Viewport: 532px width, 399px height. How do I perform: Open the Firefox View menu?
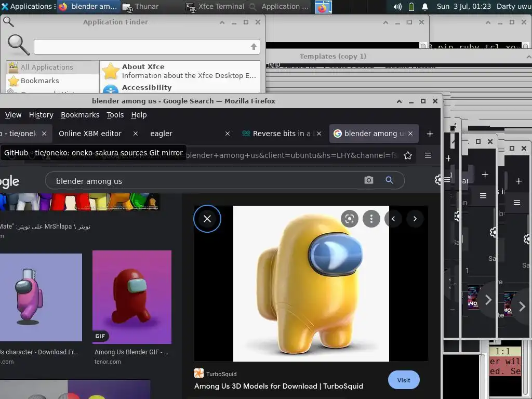coord(13,115)
